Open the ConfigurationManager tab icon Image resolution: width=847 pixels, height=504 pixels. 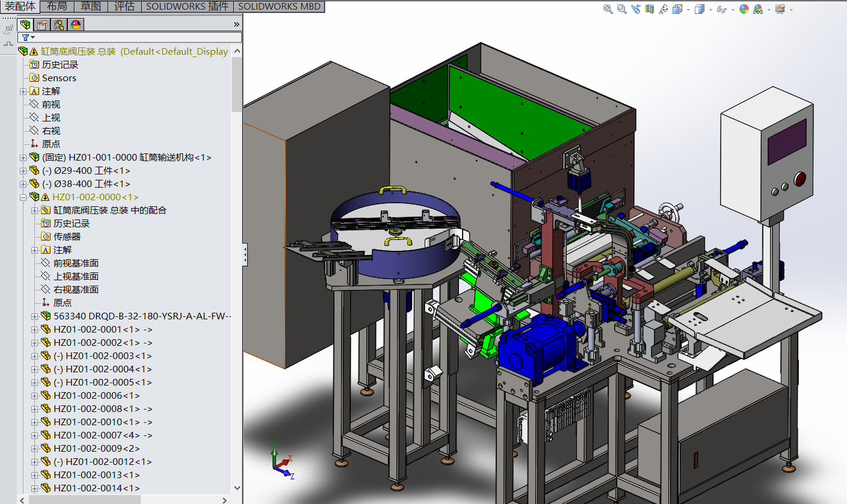[59, 25]
